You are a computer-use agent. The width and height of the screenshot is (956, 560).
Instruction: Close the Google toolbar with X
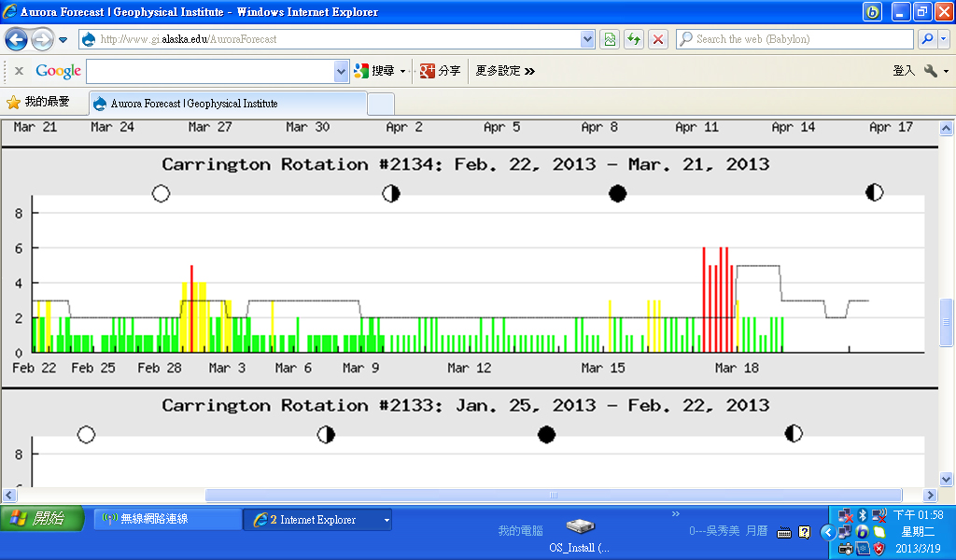(x=19, y=71)
